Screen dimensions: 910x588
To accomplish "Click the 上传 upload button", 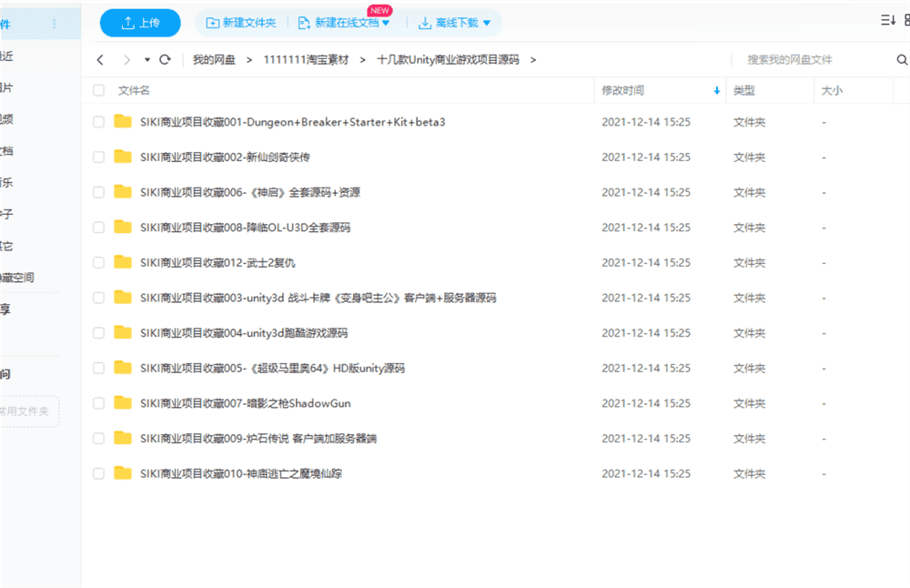I will click(x=140, y=24).
